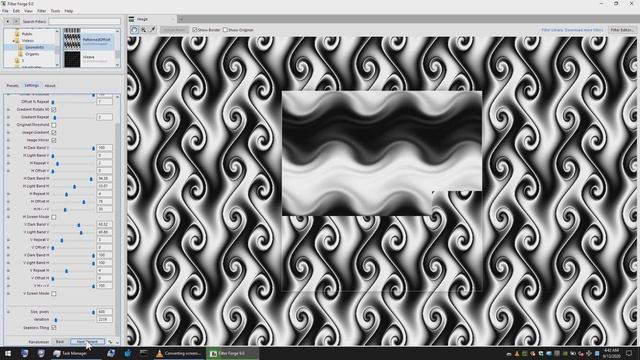Open the View menu
This screenshot has width=640, height=360.
[x=29, y=11]
